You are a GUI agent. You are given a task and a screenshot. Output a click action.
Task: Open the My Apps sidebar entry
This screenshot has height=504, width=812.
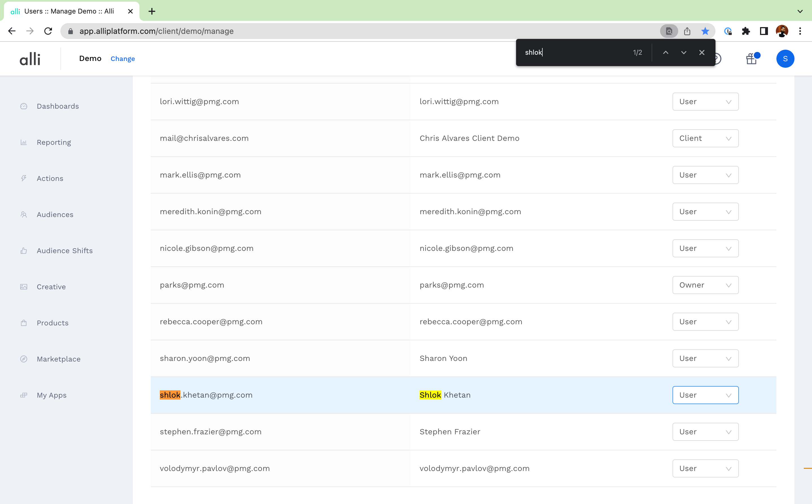(x=51, y=395)
